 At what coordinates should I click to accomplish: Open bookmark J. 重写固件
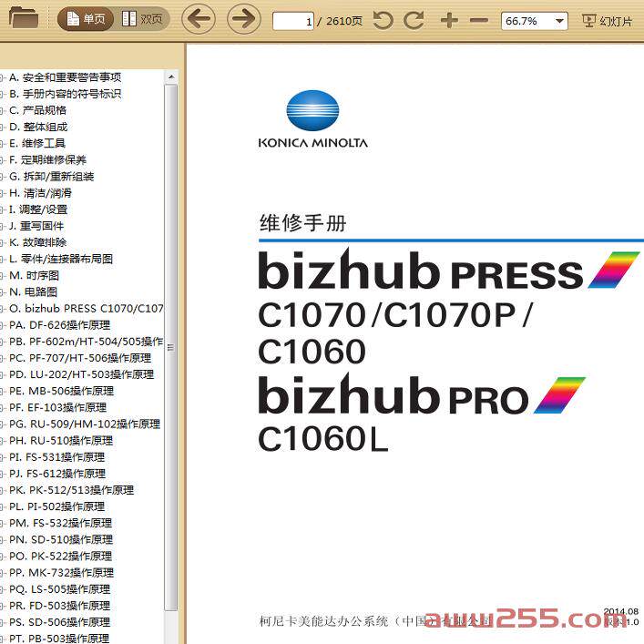click(x=36, y=226)
